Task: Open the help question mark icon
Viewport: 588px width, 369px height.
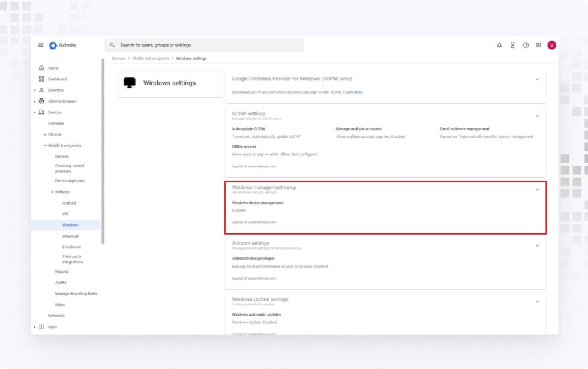Action: point(526,44)
